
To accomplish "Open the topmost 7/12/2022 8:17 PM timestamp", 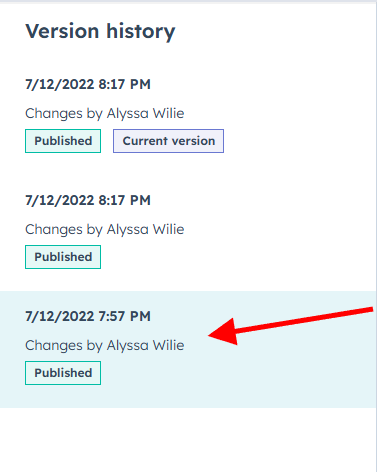I will pos(88,84).
